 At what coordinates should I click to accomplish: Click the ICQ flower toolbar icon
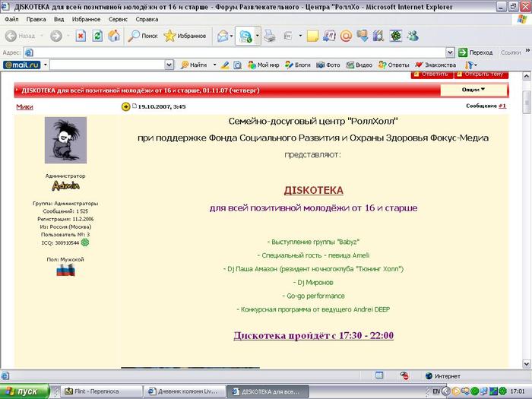click(396, 36)
